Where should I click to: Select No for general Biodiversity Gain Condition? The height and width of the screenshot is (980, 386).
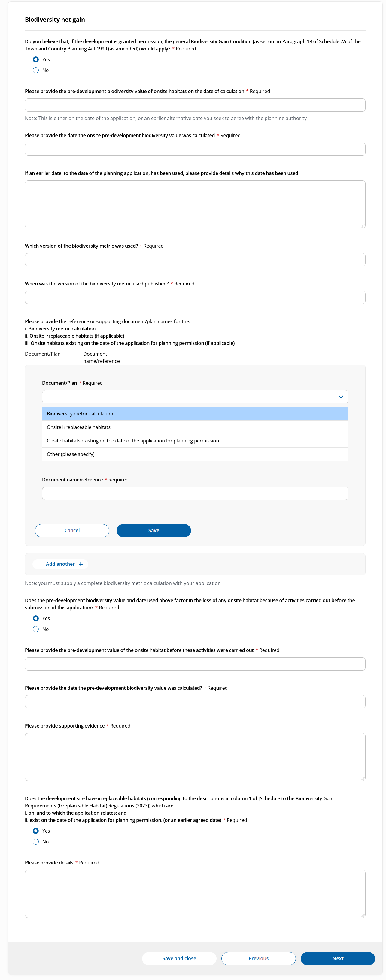(36, 70)
